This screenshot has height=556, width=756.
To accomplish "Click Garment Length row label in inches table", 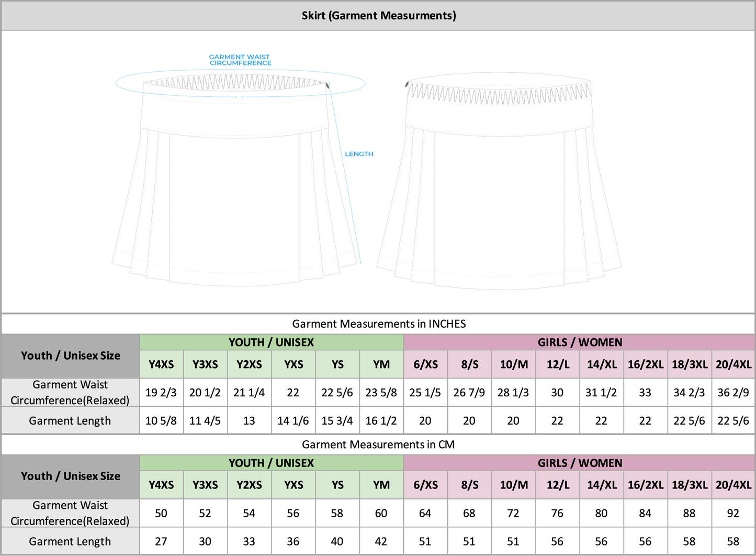I will click(x=70, y=421).
